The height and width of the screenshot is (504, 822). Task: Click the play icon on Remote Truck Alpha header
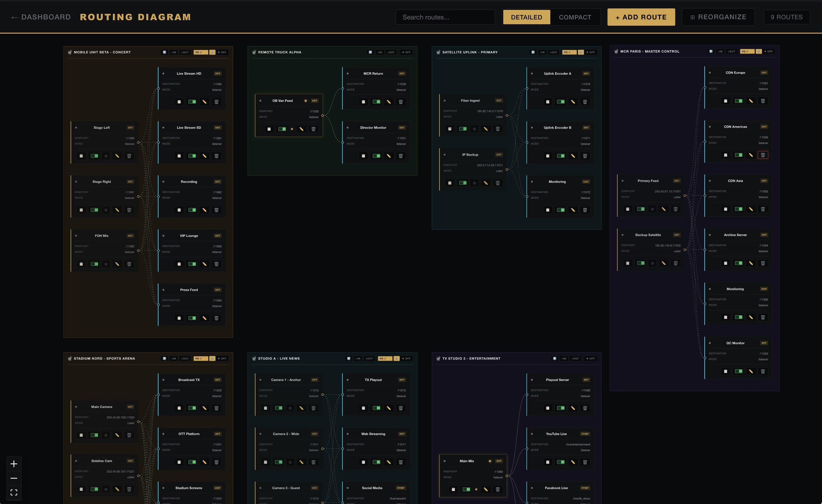pyautogui.click(x=370, y=52)
